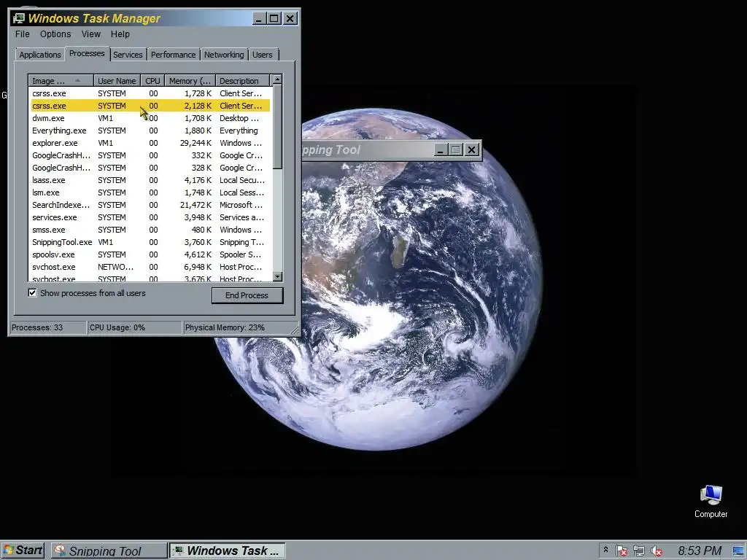
Task: Click the taskbar clock showing 8:53 PM
Action: [700, 551]
